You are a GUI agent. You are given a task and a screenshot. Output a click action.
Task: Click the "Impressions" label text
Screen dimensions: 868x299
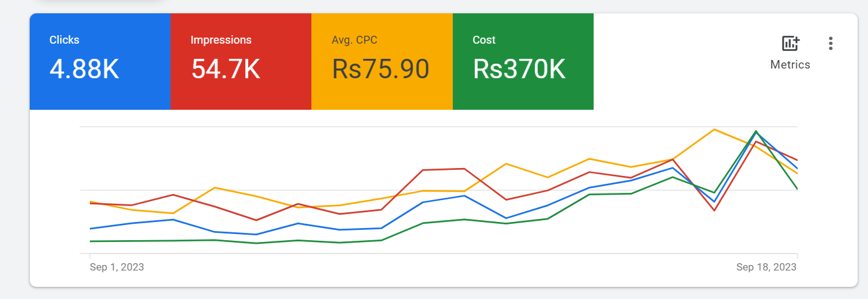(x=221, y=40)
